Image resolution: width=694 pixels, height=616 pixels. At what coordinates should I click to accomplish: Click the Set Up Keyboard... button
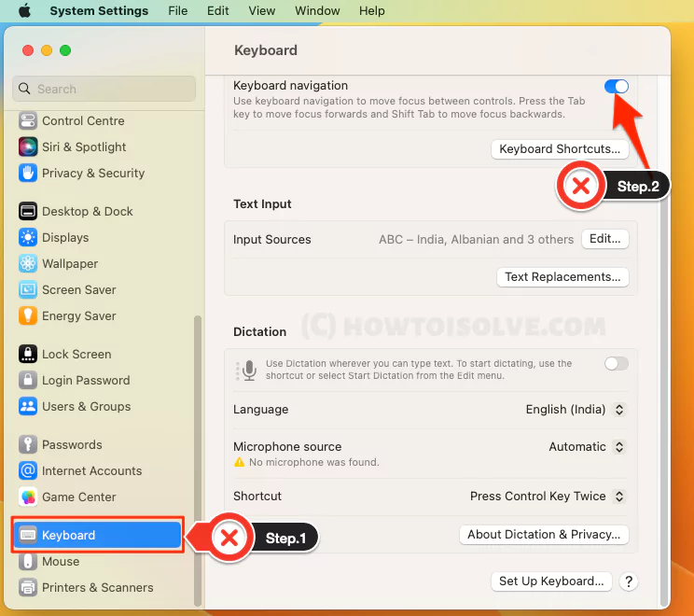tap(551, 581)
